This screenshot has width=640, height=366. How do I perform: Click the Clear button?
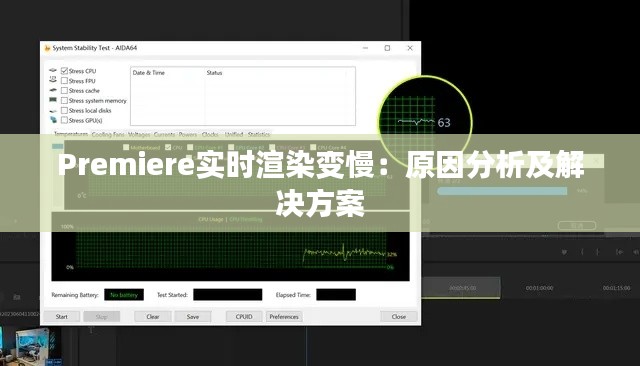click(x=153, y=317)
